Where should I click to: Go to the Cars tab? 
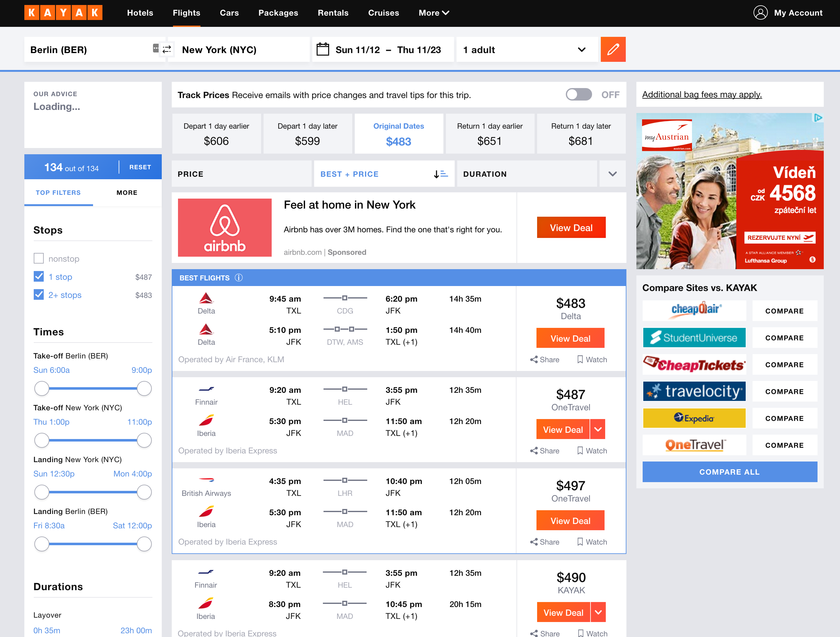230,13
